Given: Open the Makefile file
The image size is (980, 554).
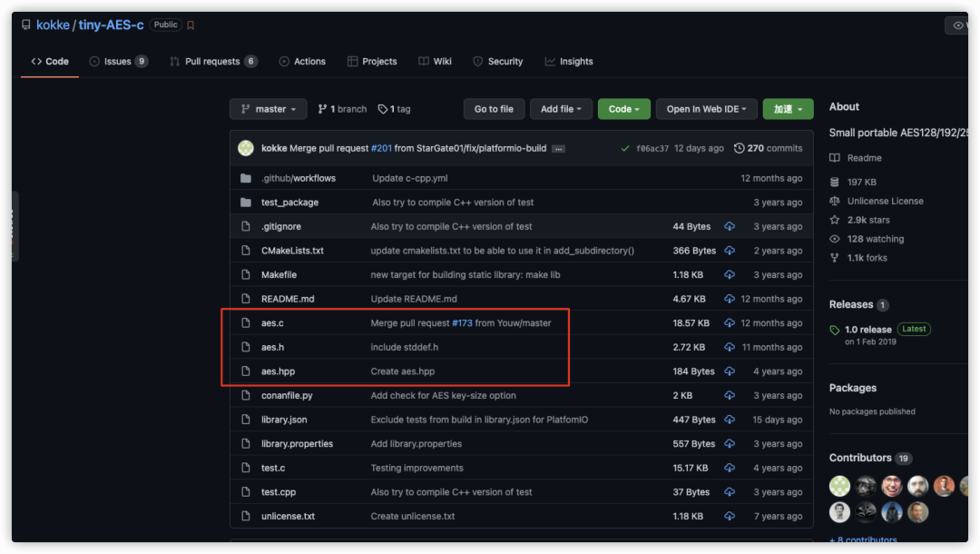Looking at the screenshot, I should (x=279, y=274).
